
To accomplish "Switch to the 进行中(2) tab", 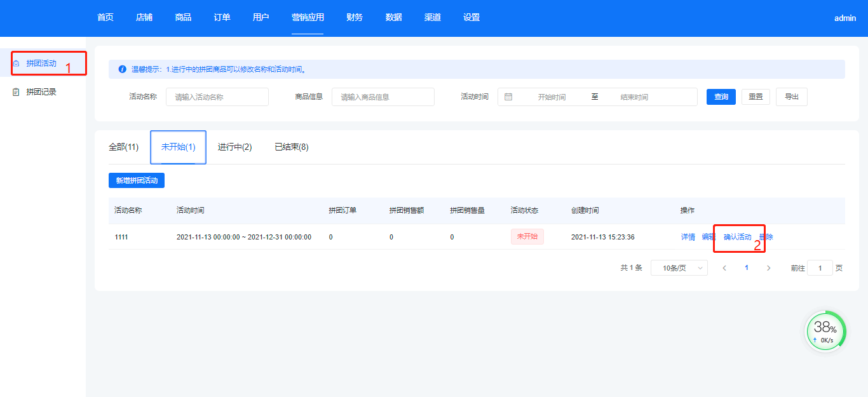I will [x=234, y=147].
